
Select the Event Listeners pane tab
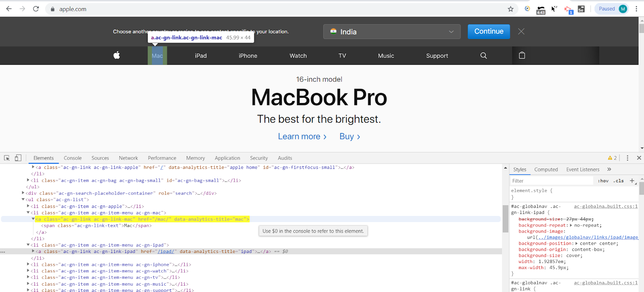click(x=583, y=169)
